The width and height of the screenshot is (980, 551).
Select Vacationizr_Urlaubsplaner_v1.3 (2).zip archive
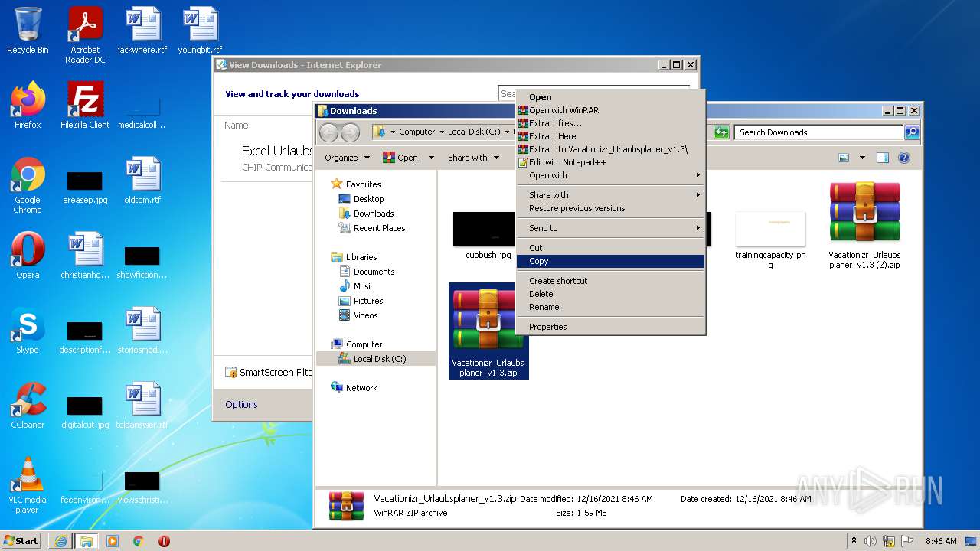(x=864, y=226)
